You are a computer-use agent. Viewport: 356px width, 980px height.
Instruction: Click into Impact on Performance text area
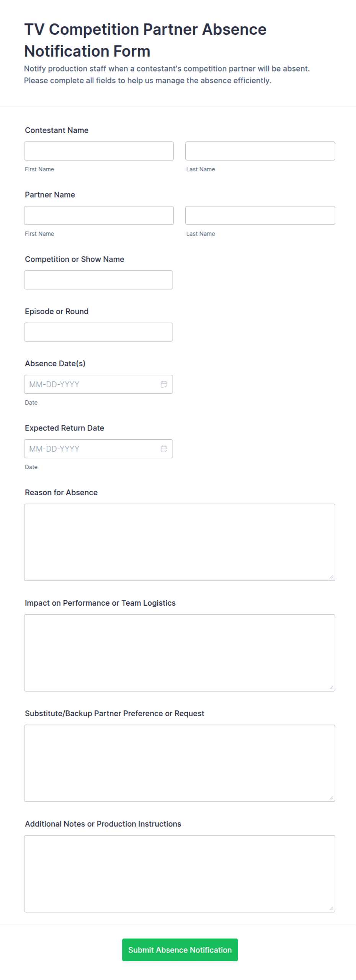pyautogui.click(x=180, y=652)
